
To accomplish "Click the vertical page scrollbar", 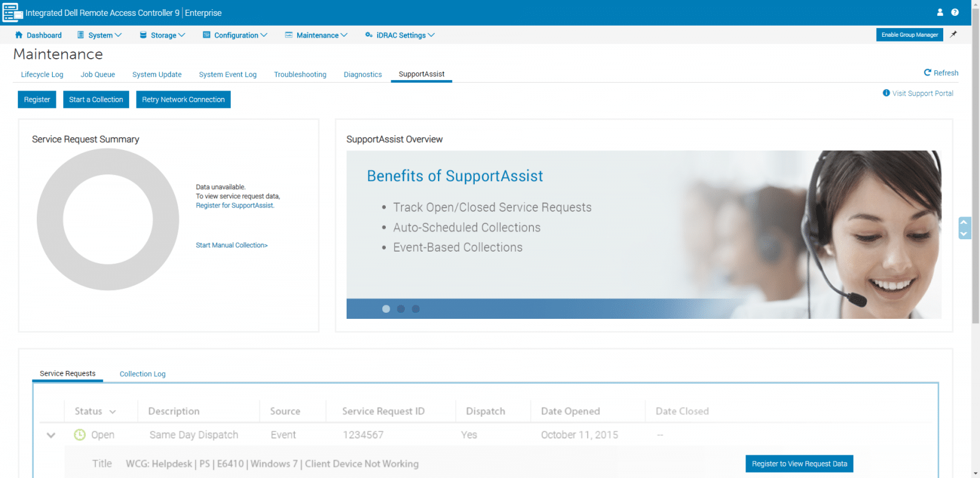I will pyautogui.click(x=975, y=165).
